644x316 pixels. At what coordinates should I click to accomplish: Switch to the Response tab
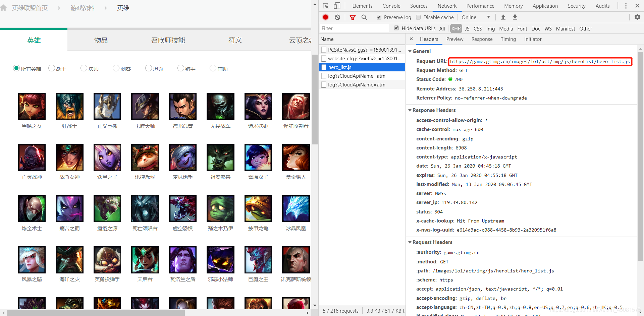482,39
